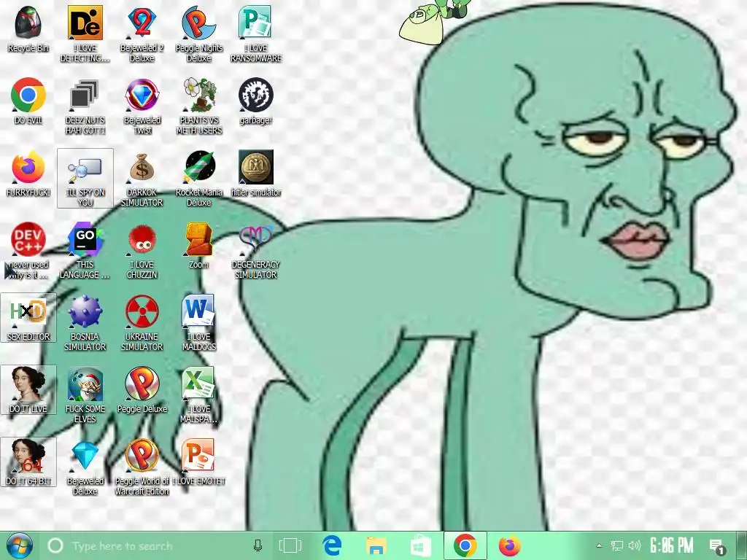Click the taskbar search microphone icon
The width and height of the screenshot is (747, 560).
[x=258, y=545]
